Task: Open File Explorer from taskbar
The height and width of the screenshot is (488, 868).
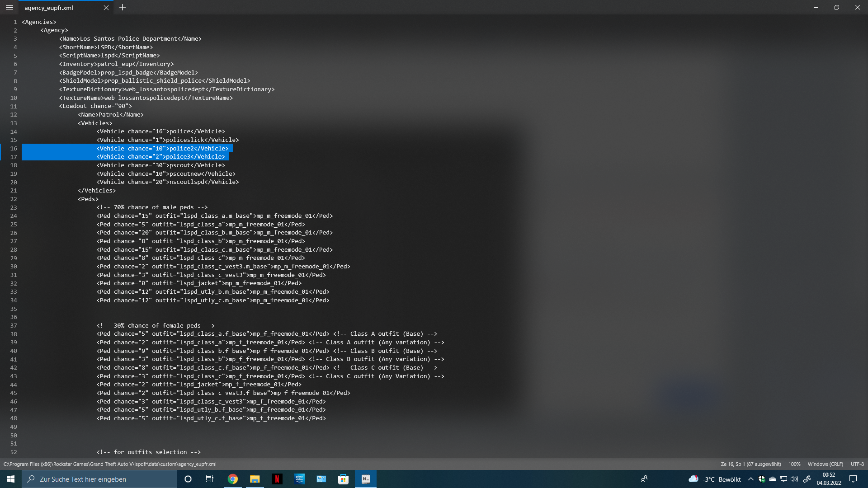Action: pos(255,479)
